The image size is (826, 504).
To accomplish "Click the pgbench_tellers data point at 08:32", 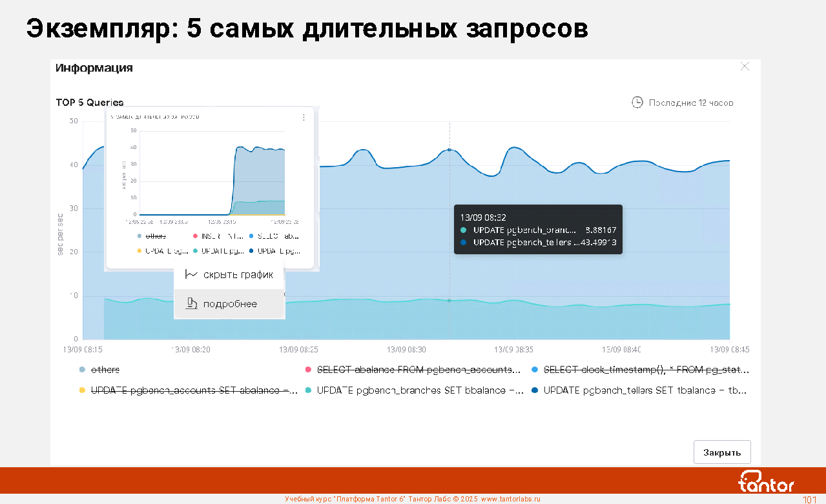I will click(449, 150).
